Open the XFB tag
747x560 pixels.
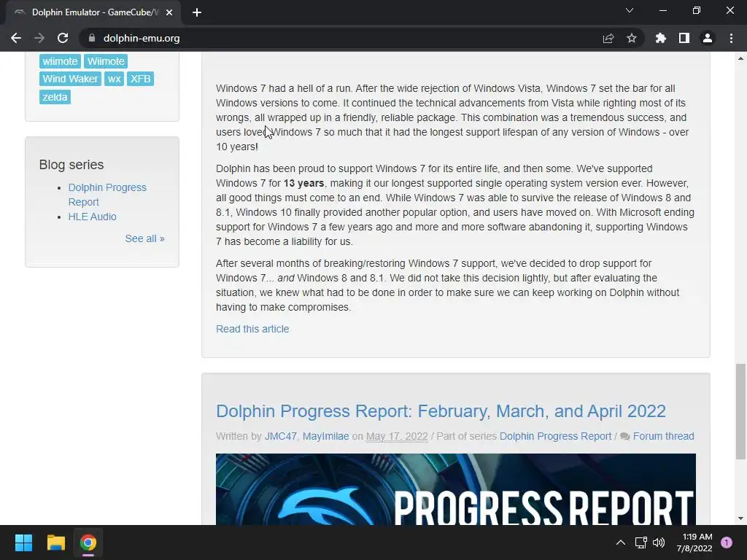(141, 79)
